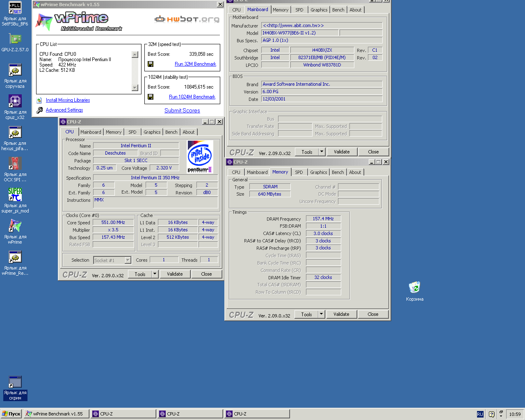Click the Deschutes code name value

115,153
